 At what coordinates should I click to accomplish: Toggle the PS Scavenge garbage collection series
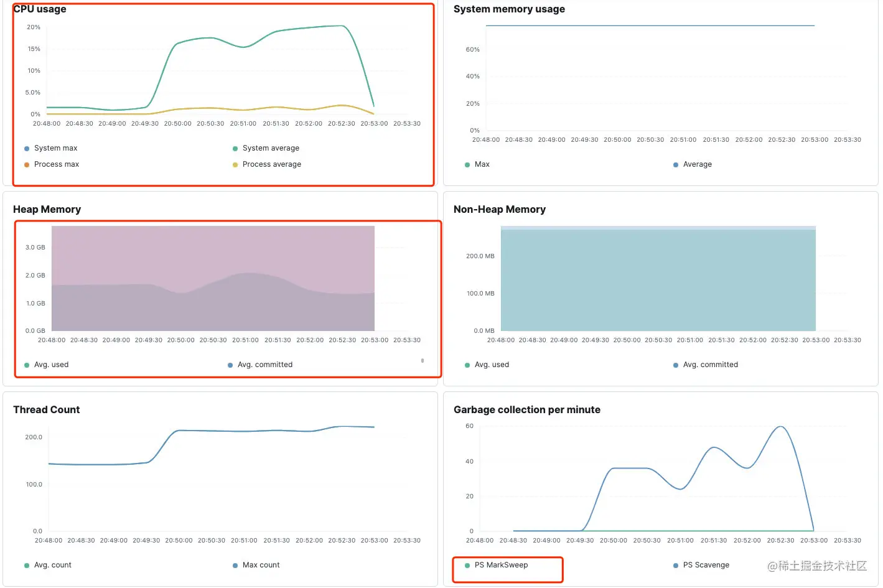[701, 565]
